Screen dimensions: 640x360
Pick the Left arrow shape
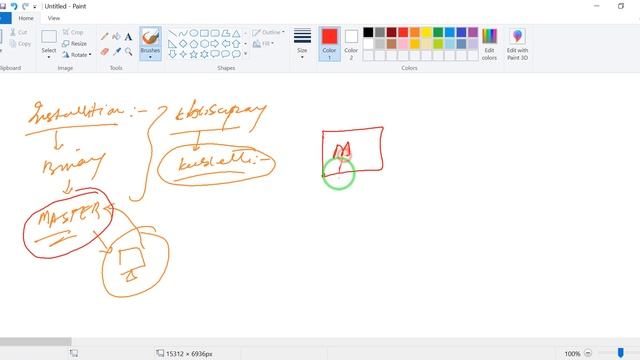226,44
